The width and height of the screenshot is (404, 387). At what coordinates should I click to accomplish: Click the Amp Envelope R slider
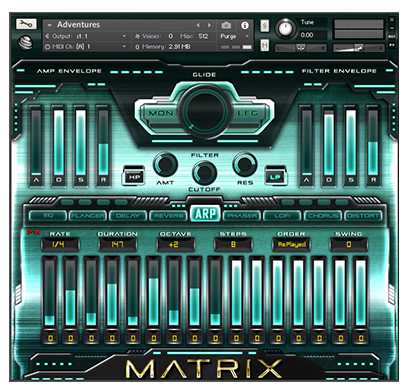pyautogui.click(x=103, y=141)
